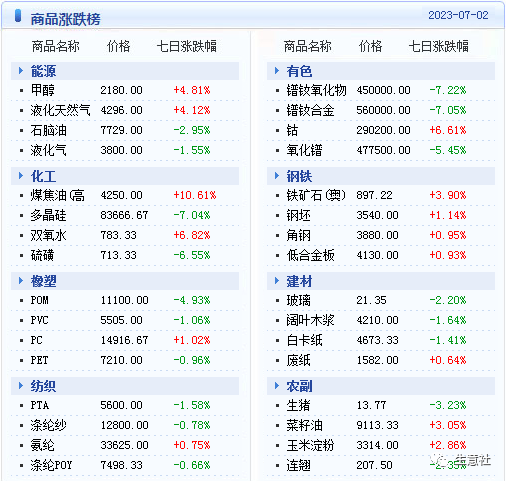Image resolution: width=506 pixels, height=481 pixels.
Task: Select commodity PC
Action: pos(36,340)
